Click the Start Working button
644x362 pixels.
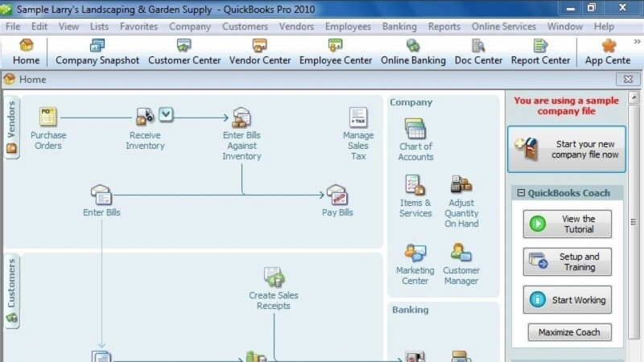coord(568,300)
